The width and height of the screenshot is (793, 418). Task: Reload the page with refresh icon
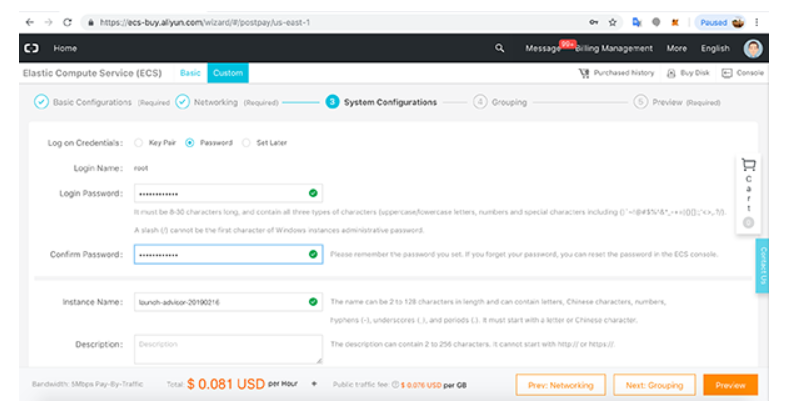pyautogui.click(x=67, y=22)
